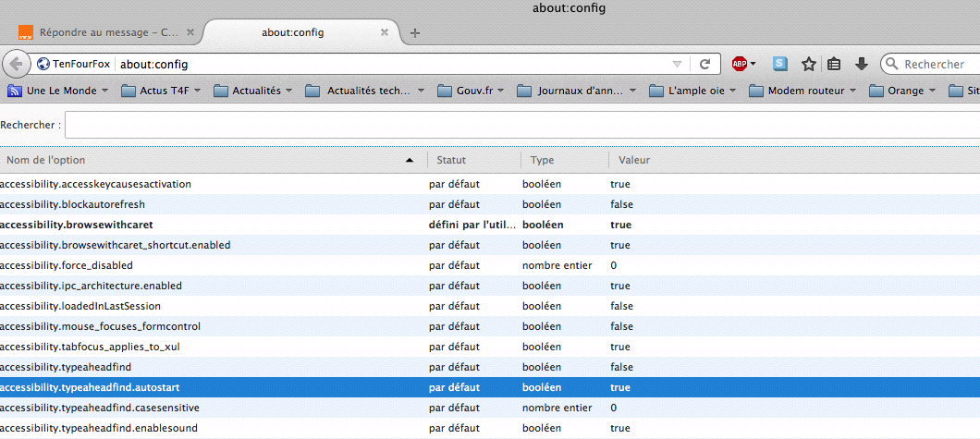Open the Adblock Plus ABP icon
Screen dimensions: 980x439
coord(741,64)
